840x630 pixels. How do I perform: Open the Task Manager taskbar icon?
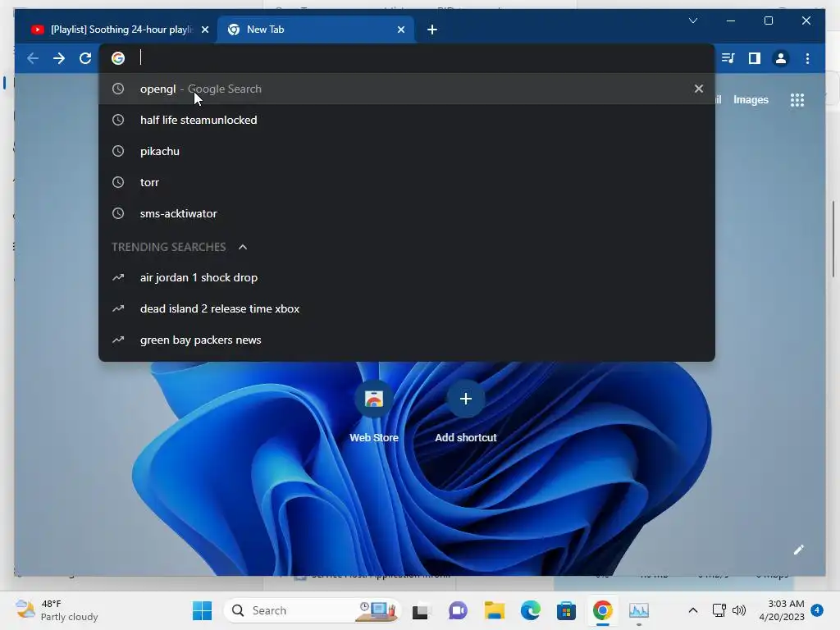click(638, 610)
